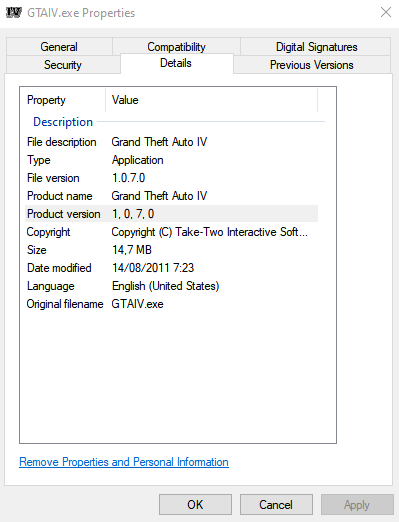Select the Size property label
The width and height of the screenshot is (399, 522).
coord(37,250)
